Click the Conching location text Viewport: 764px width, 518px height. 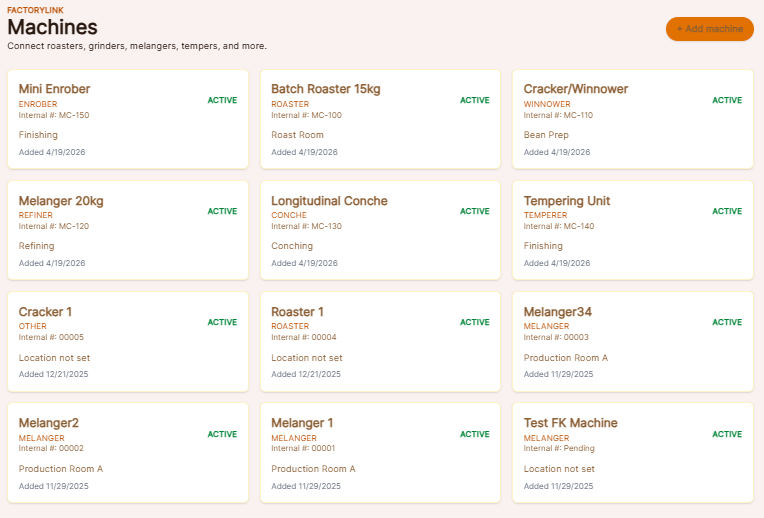click(x=292, y=246)
